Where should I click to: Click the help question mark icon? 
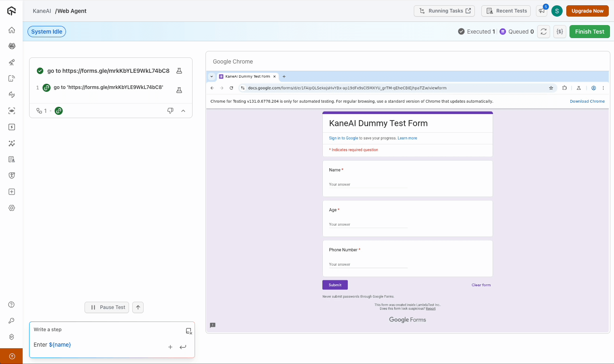click(12, 305)
